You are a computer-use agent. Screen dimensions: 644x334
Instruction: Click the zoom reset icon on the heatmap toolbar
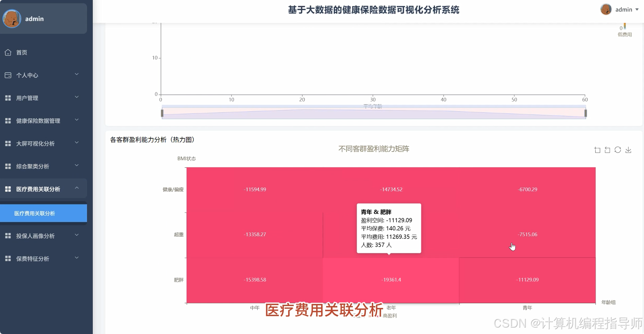click(607, 150)
